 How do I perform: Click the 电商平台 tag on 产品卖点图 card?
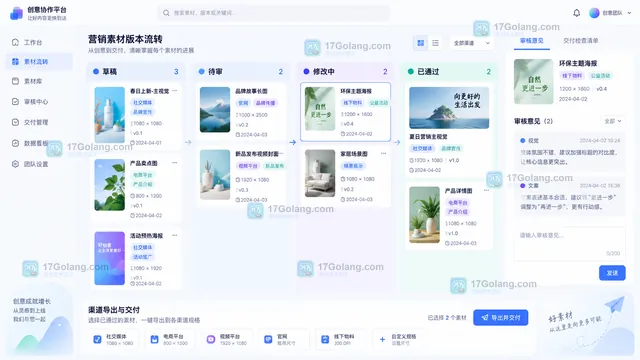tap(142, 175)
